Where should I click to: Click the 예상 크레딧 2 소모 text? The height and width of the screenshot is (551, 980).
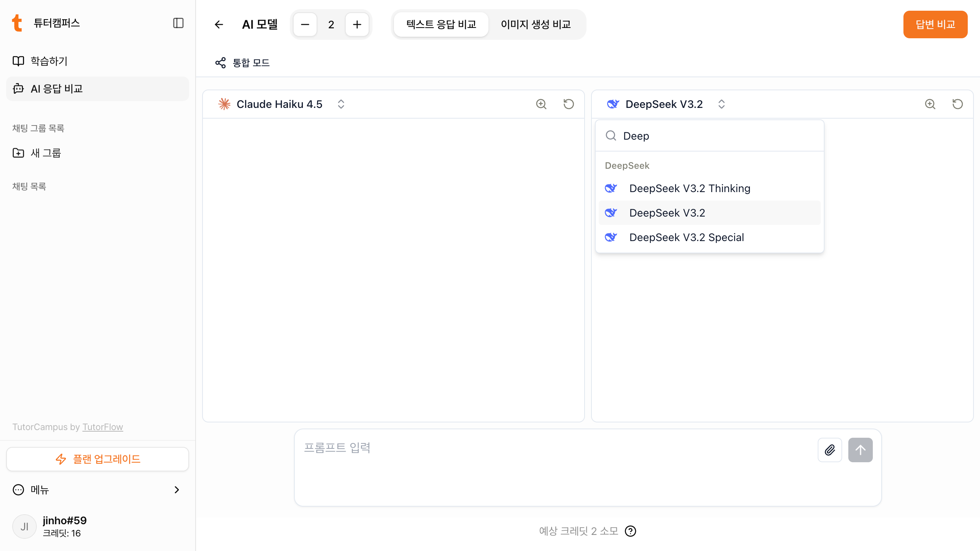pyautogui.click(x=578, y=531)
